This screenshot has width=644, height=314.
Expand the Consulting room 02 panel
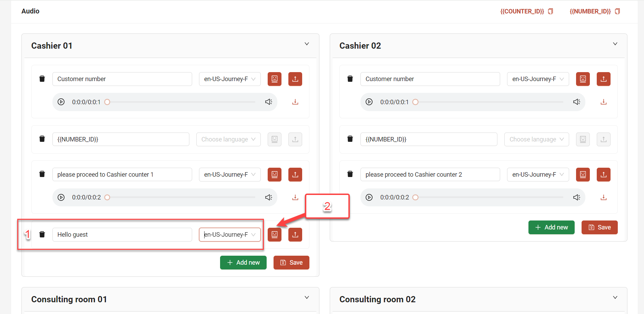(615, 297)
